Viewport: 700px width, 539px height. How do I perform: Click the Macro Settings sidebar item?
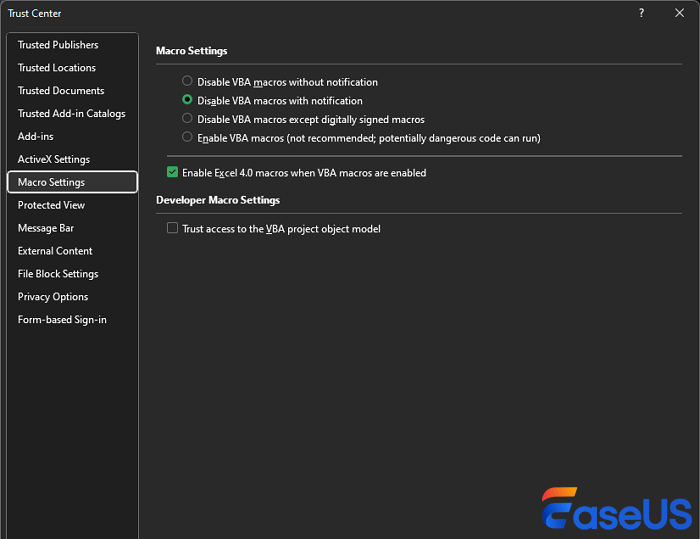coord(52,182)
